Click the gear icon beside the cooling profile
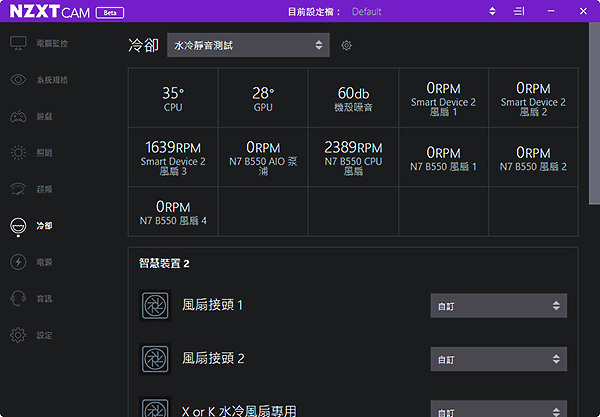600x417 pixels. coord(346,46)
